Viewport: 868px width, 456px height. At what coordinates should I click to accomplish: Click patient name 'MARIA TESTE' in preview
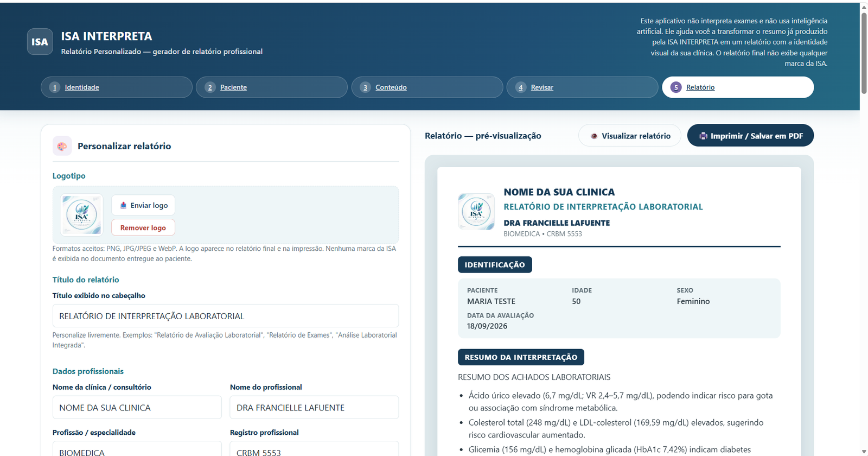(x=491, y=301)
